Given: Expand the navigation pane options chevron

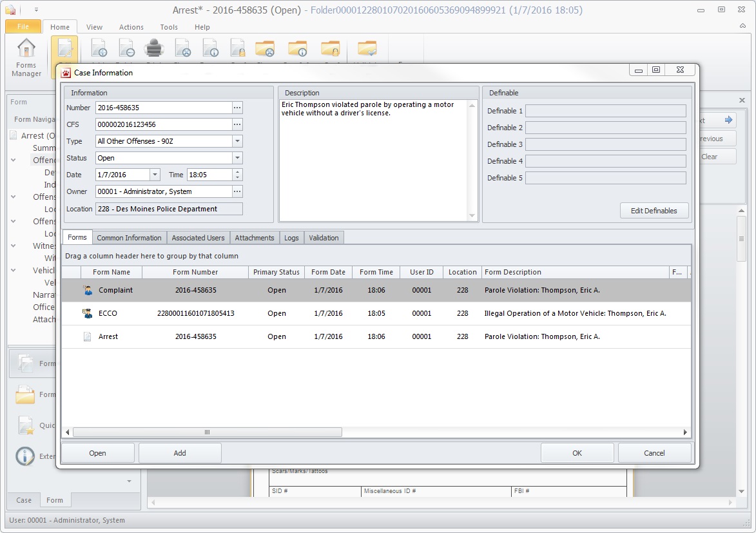Looking at the screenshot, I should (x=129, y=481).
